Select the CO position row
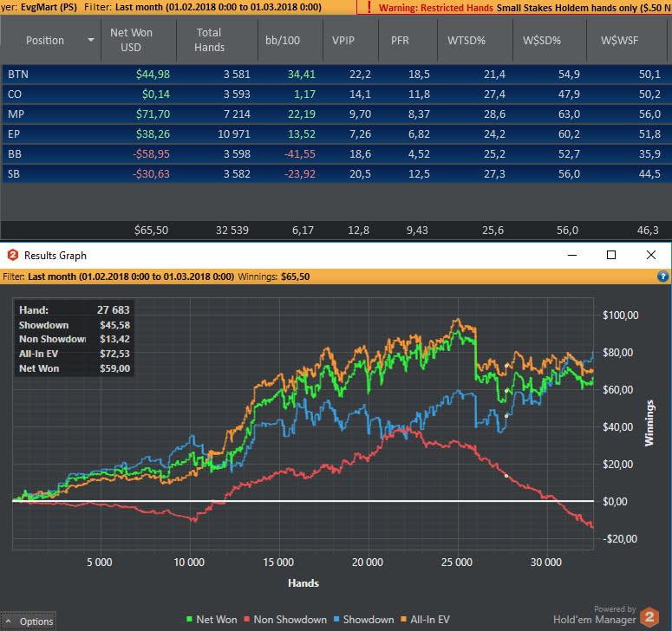This screenshot has width=672, height=631. pos(336,94)
